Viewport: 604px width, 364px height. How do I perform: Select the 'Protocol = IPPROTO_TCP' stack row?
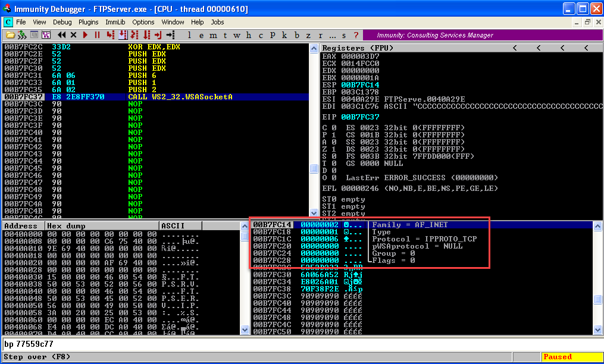pyautogui.click(x=422, y=239)
